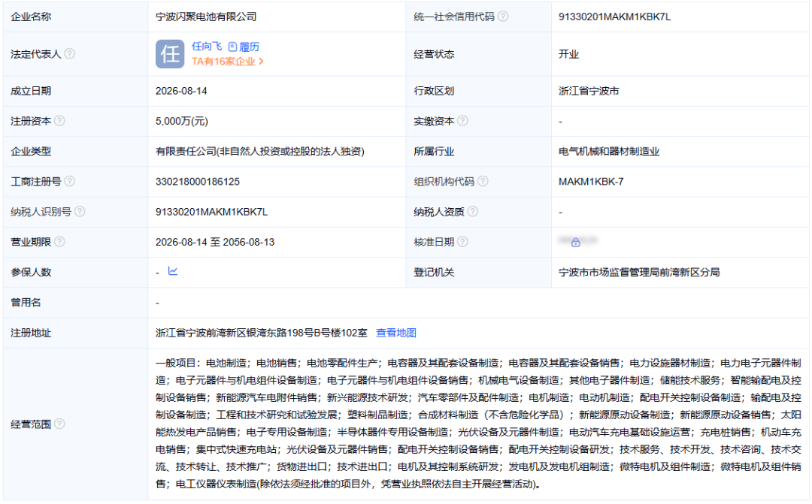Click help icon next to 营业期限
Screen dimensions: 812x504
59,242
